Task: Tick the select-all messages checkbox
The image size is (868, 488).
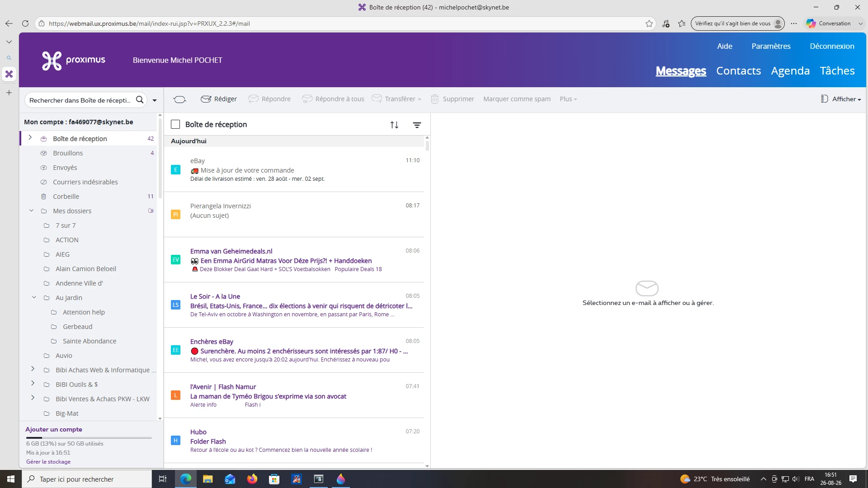Action: [175, 124]
